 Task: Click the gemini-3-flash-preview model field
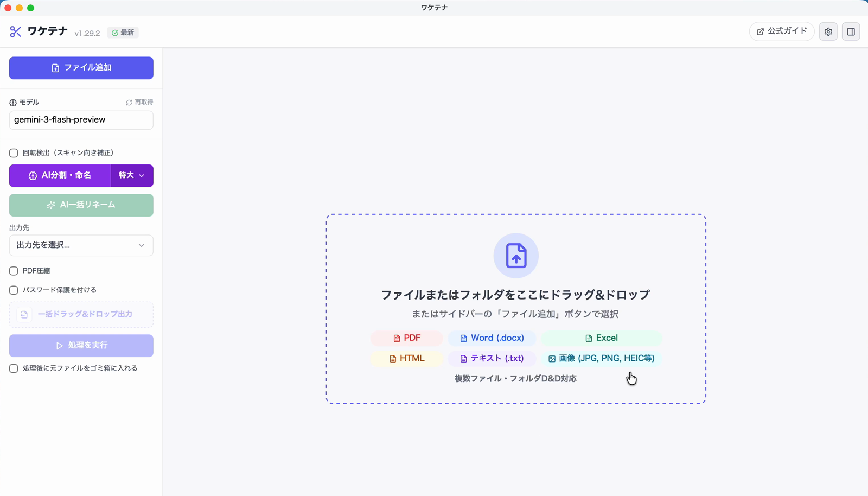81,120
